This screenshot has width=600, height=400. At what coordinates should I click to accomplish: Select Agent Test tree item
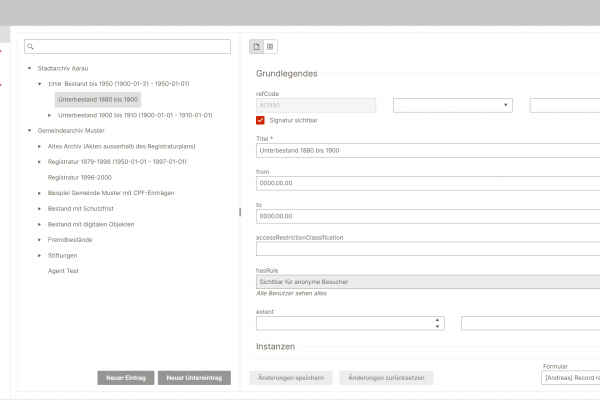coord(63,271)
